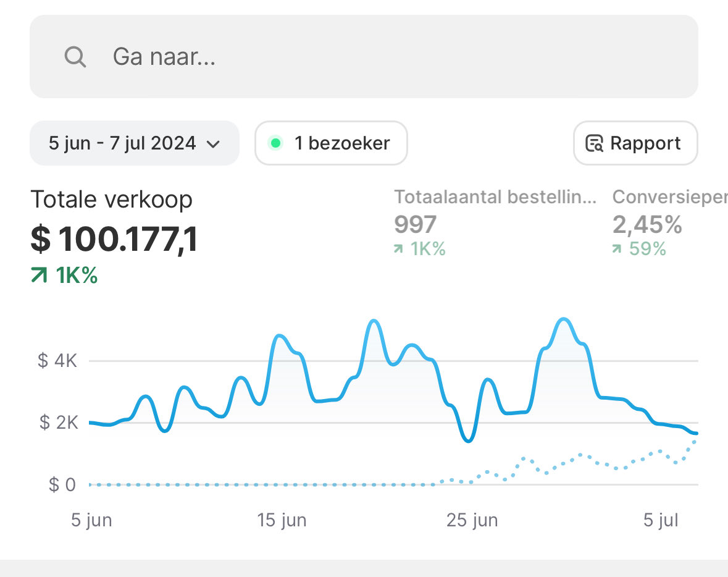This screenshot has height=577, width=728.
Task: Click the highest sales peak near 30 jun
Action: pos(564,319)
